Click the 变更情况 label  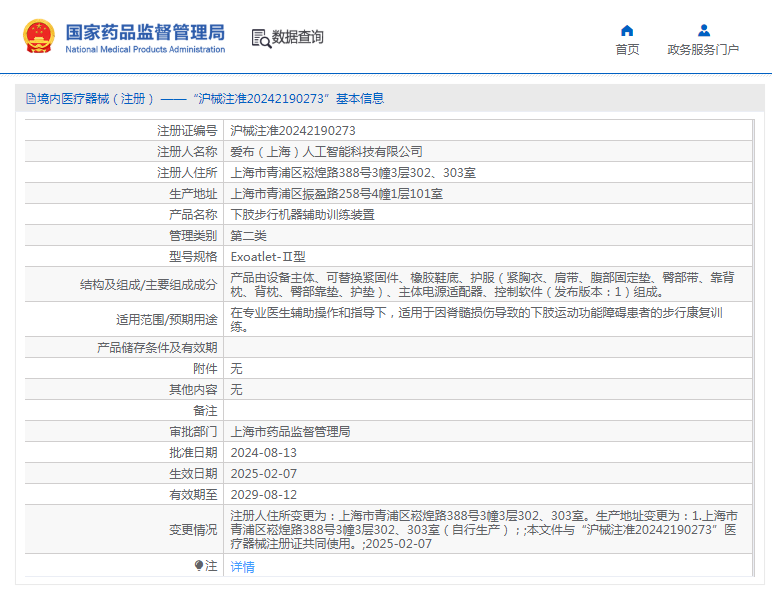click(193, 530)
